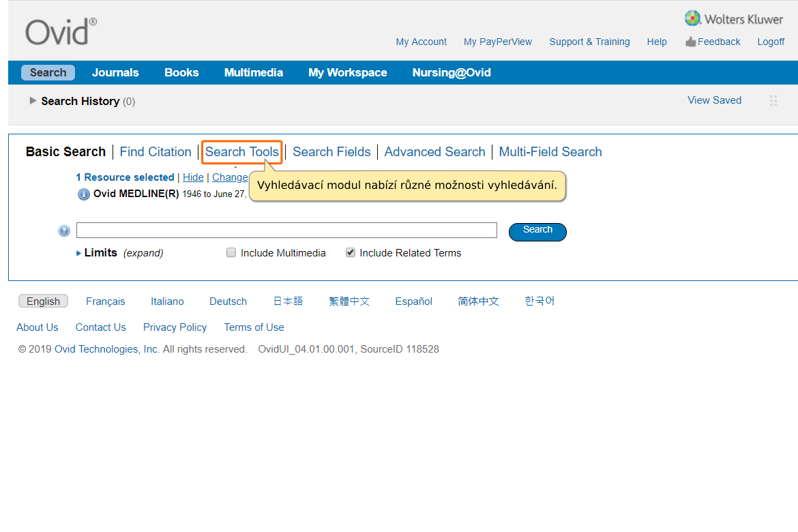Open the Contact Us link
This screenshot has width=798, height=532.
coord(101,327)
